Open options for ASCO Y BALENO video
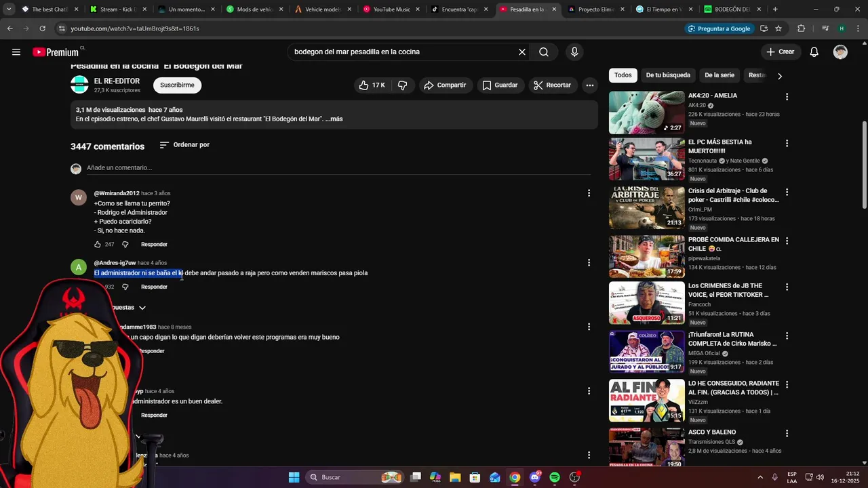 point(787,434)
